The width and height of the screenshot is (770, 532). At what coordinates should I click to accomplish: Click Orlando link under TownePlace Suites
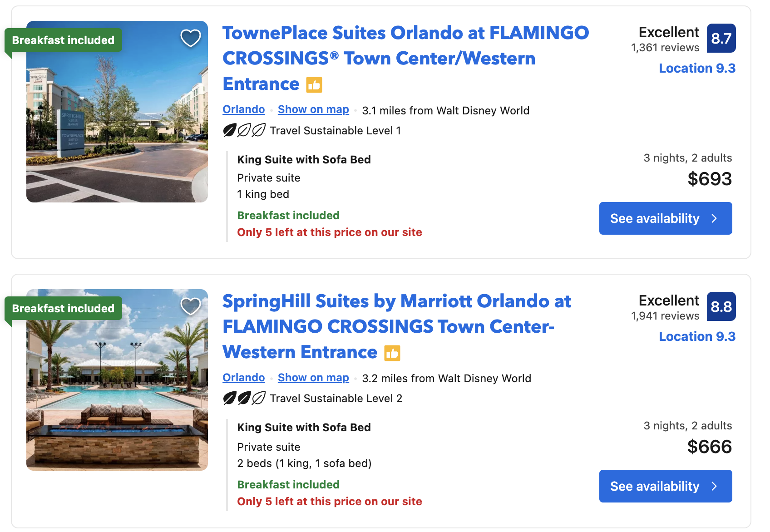pos(243,109)
